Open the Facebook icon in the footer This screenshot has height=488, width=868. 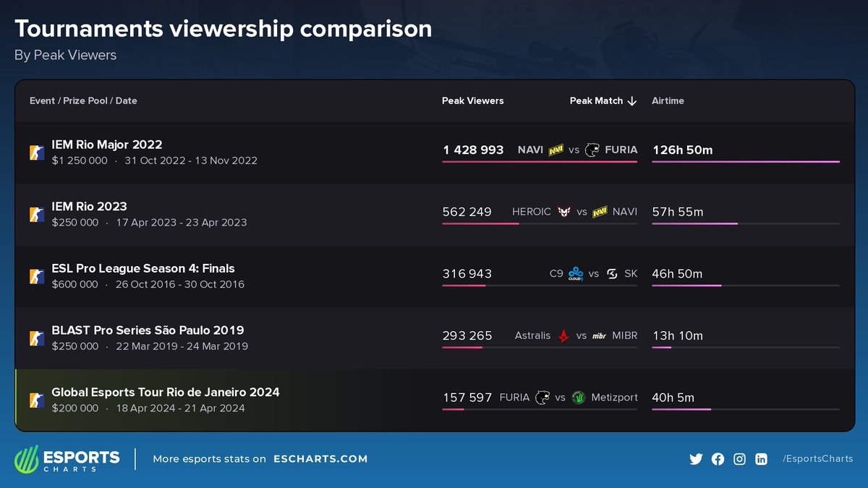point(718,459)
